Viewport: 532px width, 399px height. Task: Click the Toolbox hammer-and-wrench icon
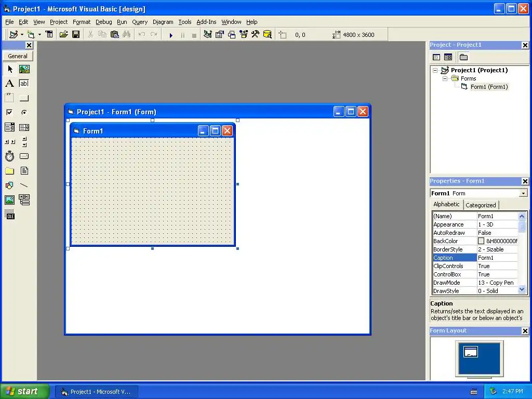click(x=256, y=34)
